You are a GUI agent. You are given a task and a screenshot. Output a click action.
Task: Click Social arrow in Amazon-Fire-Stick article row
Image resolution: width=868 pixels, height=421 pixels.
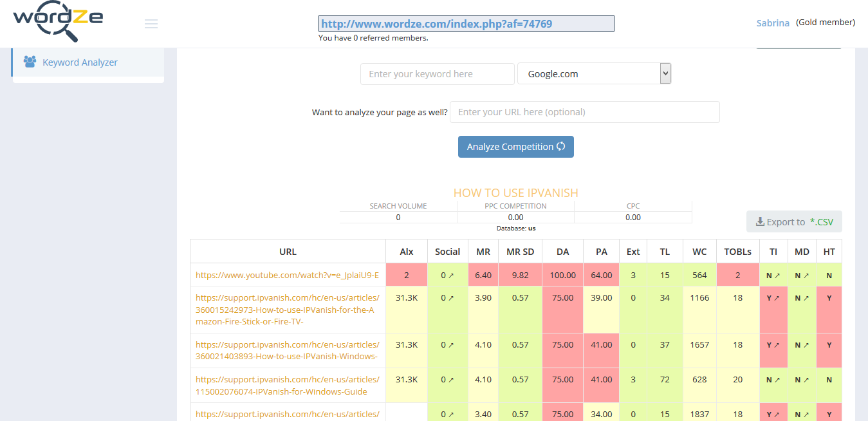[451, 298]
